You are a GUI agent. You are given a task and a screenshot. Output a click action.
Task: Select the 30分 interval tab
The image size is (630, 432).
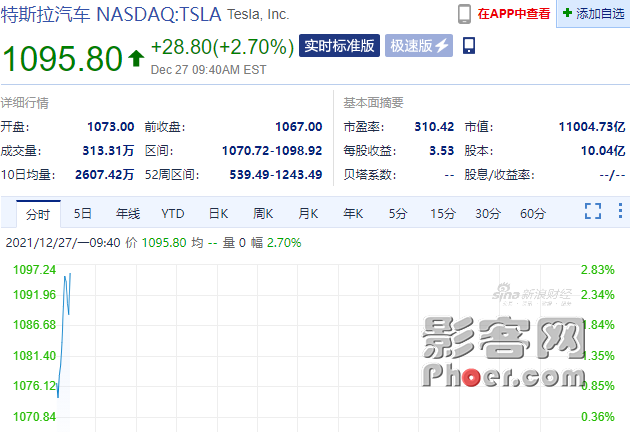click(x=488, y=213)
